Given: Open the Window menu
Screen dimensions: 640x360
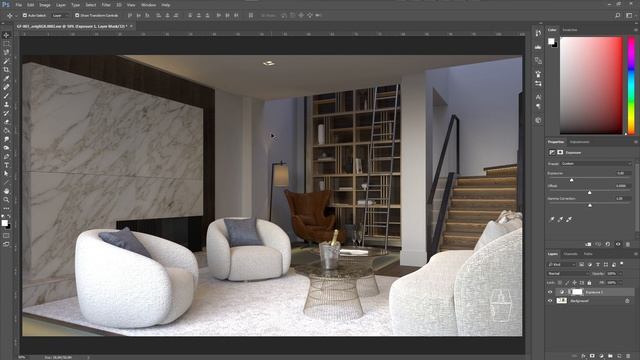Looking at the screenshot, I should tap(149, 5).
